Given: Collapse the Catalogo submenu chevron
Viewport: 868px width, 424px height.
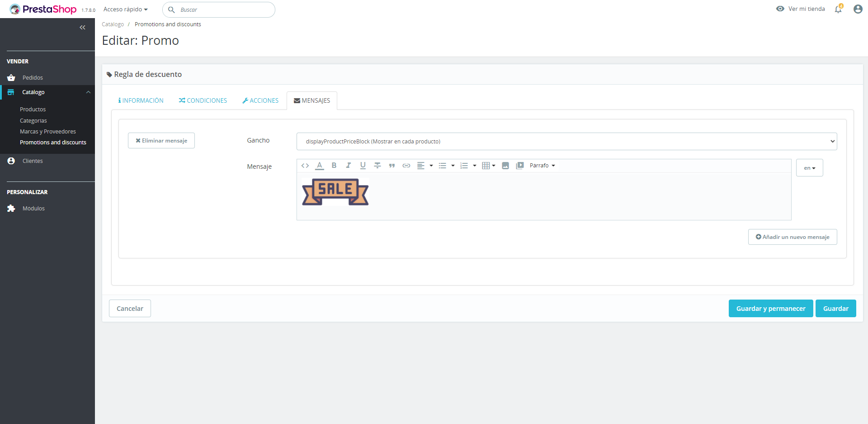Looking at the screenshot, I should tap(88, 92).
